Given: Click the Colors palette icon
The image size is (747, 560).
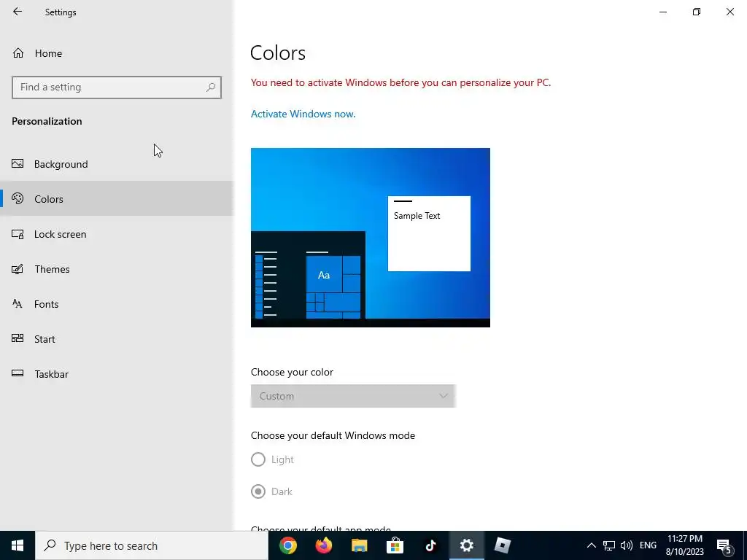Looking at the screenshot, I should tap(18, 198).
